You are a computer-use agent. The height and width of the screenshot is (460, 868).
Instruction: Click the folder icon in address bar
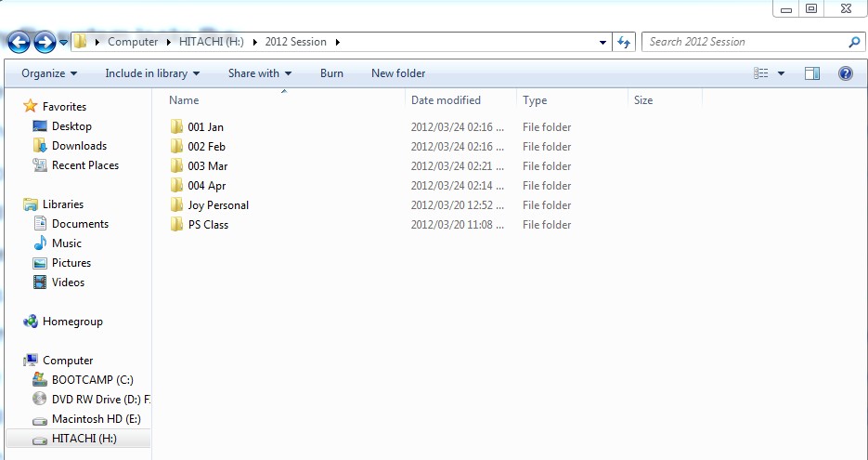80,42
